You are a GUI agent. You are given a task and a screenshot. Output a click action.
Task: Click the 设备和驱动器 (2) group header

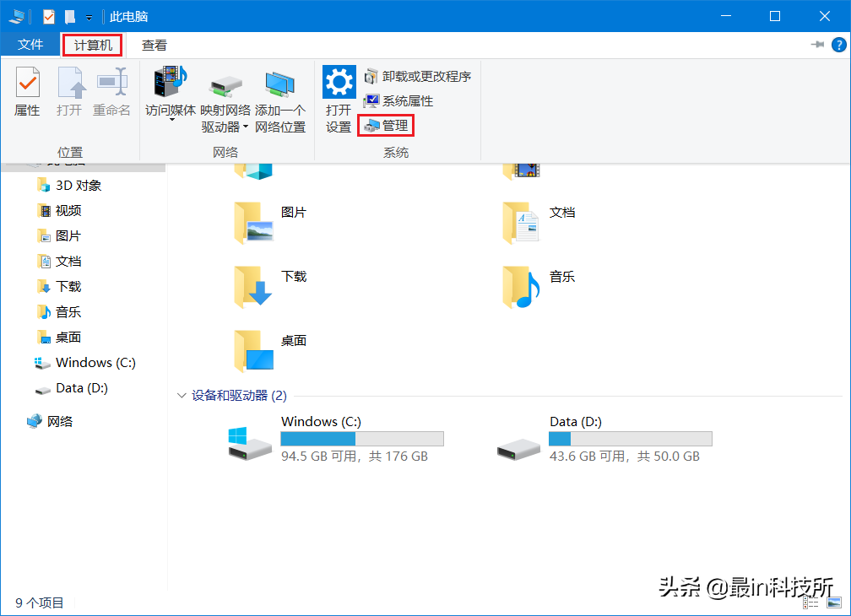[240, 395]
